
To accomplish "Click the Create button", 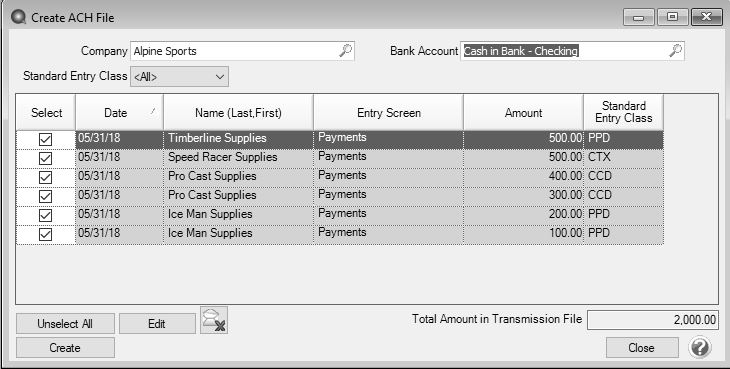I will (x=65, y=348).
